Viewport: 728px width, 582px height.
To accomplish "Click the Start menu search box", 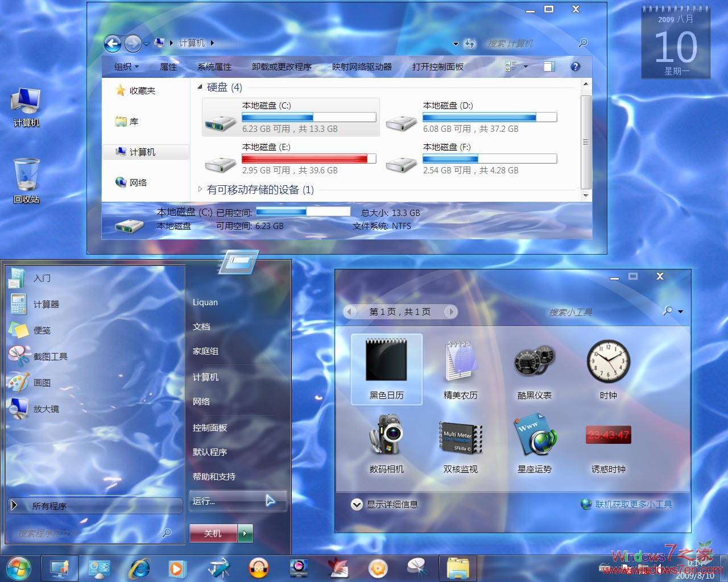I will pos(91,533).
